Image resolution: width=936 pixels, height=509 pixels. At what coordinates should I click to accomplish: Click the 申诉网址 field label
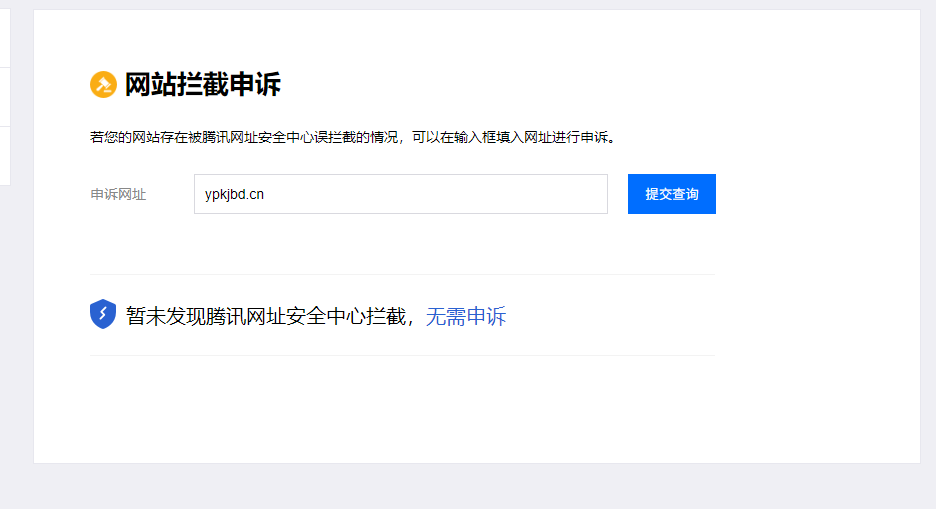(x=118, y=195)
